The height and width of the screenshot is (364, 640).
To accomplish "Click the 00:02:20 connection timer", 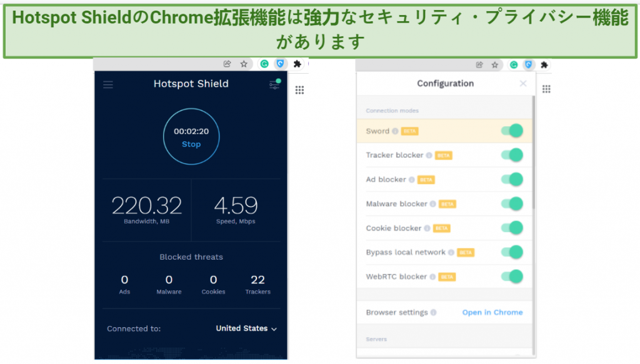I will [191, 131].
